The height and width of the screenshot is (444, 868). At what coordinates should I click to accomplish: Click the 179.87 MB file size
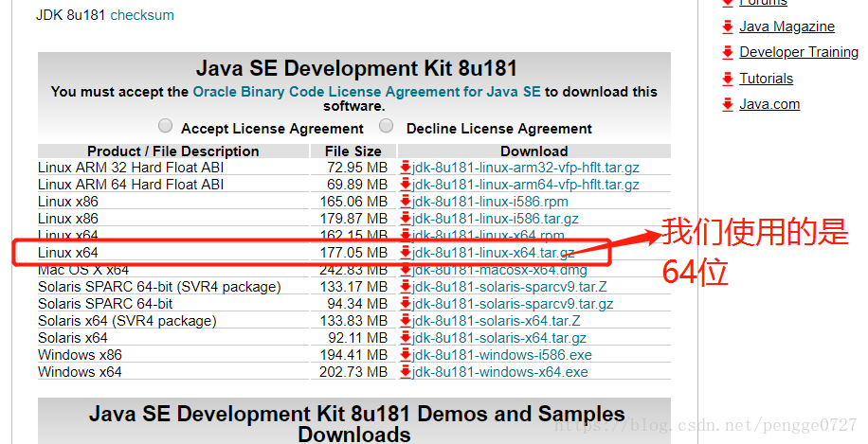(353, 219)
